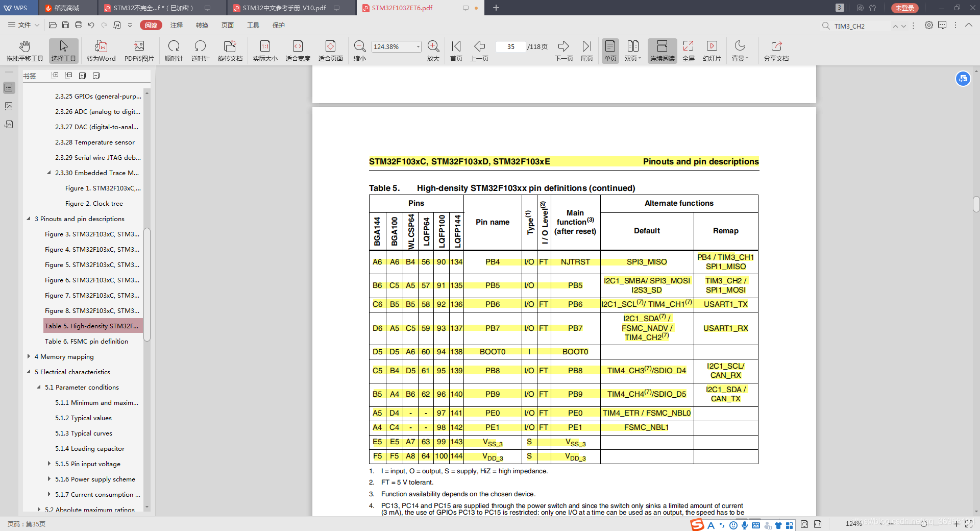Zoom out with the 缩小 magnifier
Viewport: 980px width, 531px height.
coord(360,51)
